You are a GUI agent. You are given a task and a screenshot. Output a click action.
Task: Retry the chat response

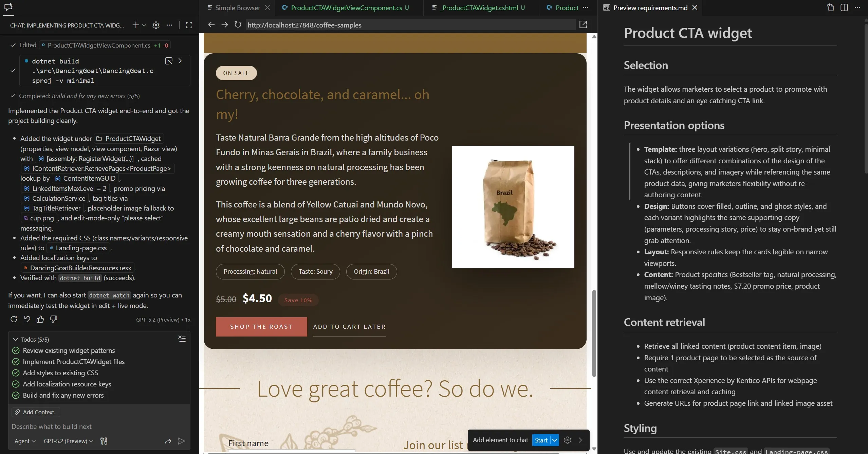(14, 319)
